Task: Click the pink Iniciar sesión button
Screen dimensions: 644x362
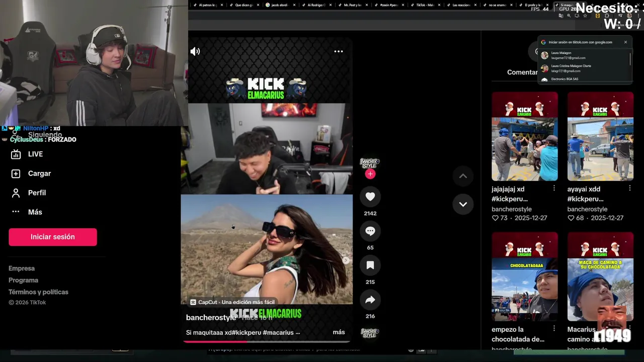Action: click(53, 237)
